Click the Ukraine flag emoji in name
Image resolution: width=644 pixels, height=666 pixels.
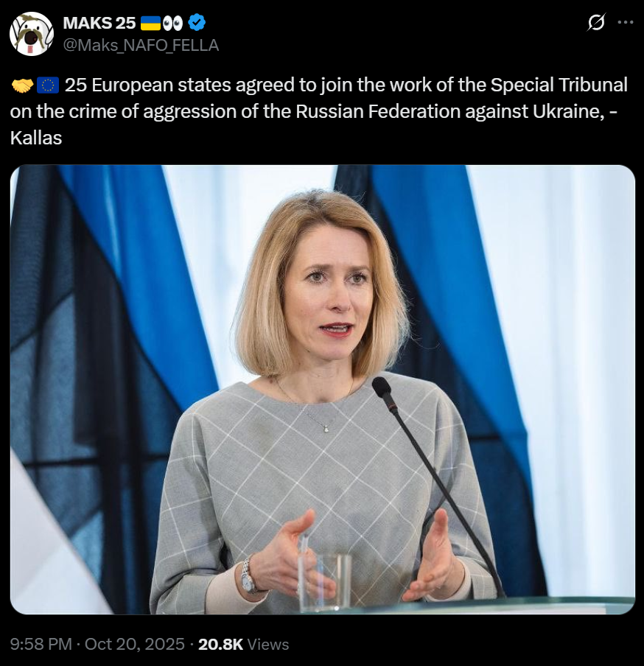(150, 23)
